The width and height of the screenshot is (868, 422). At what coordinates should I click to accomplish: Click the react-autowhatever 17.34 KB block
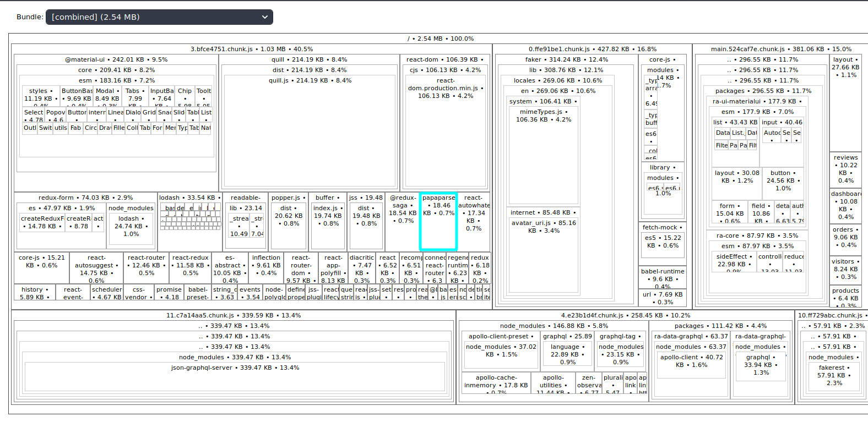474,222
